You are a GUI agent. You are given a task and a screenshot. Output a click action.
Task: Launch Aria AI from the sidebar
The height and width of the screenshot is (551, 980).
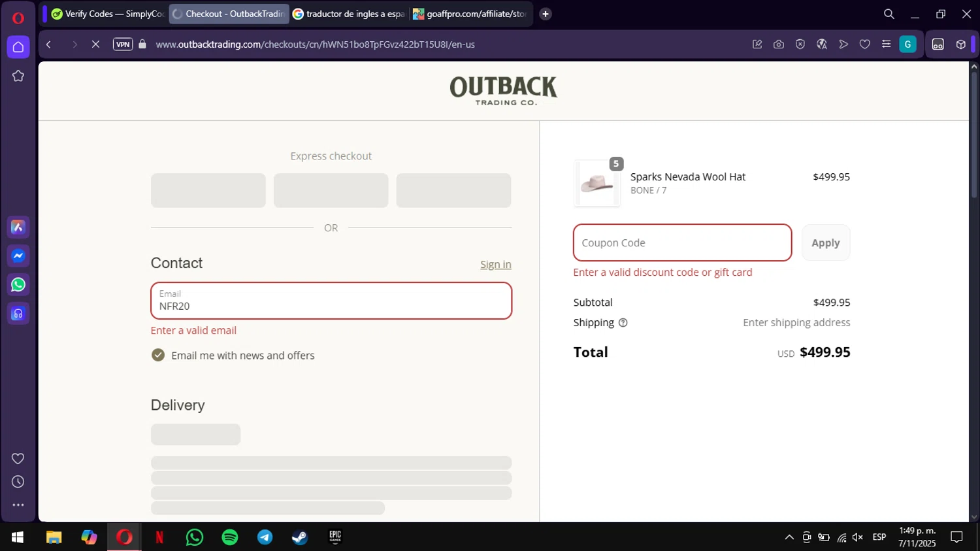click(x=18, y=227)
